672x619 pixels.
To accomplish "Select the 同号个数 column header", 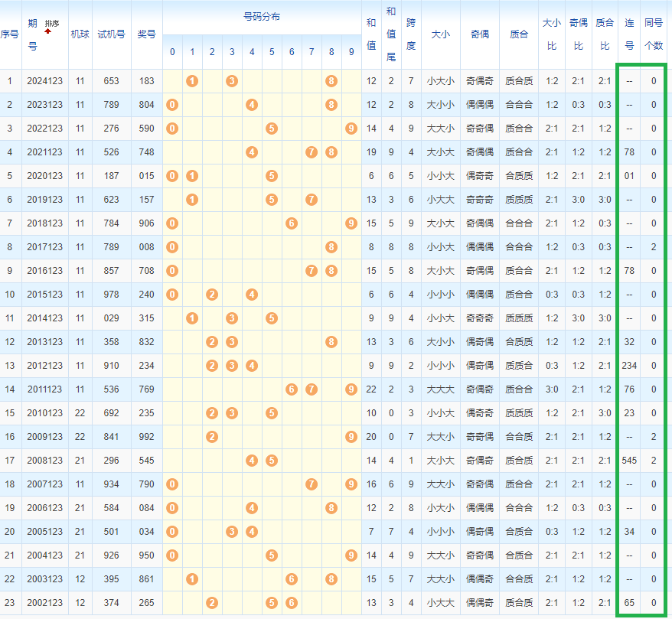I will 654,34.
